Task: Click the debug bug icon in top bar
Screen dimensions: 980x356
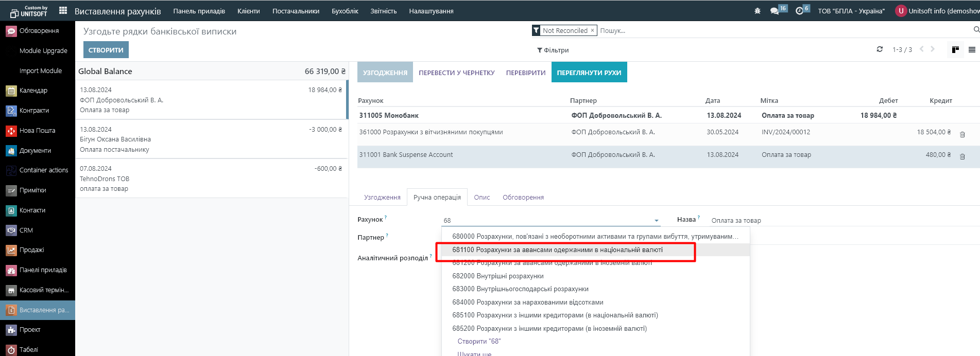Action: click(x=757, y=11)
